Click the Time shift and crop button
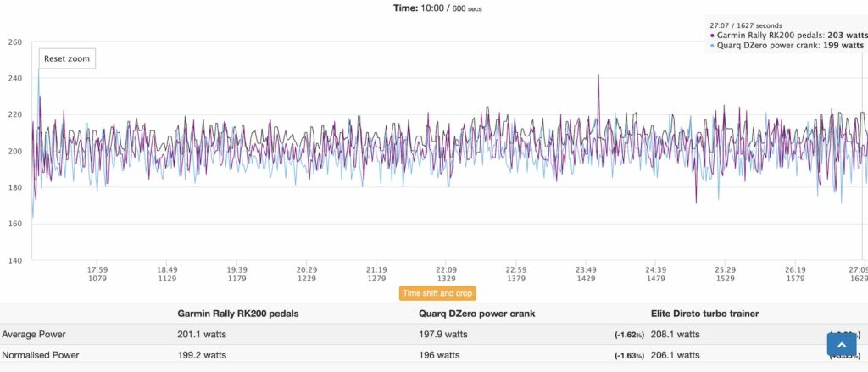 [437, 293]
